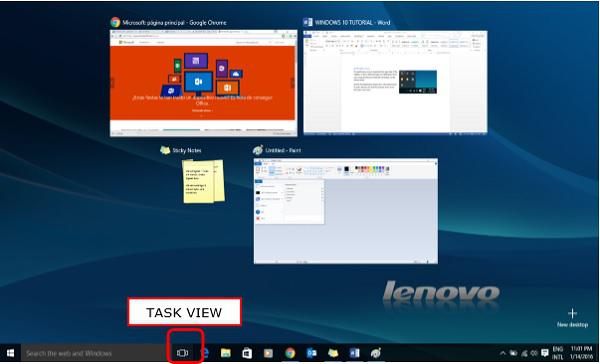This screenshot has height=364, width=600.
Task: Click the volume icon in the tray
Action: click(534, 353)
